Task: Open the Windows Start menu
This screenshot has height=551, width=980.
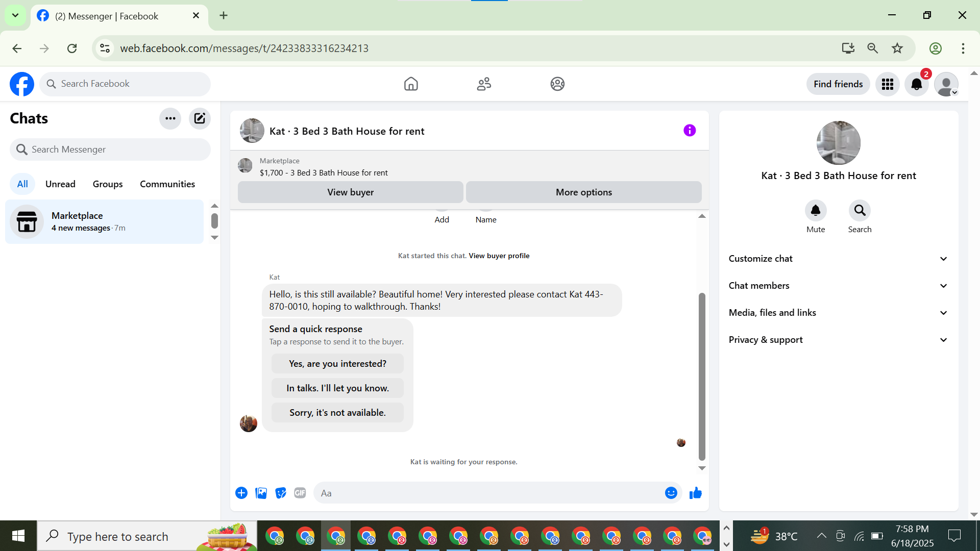Action: coord(18,536)
